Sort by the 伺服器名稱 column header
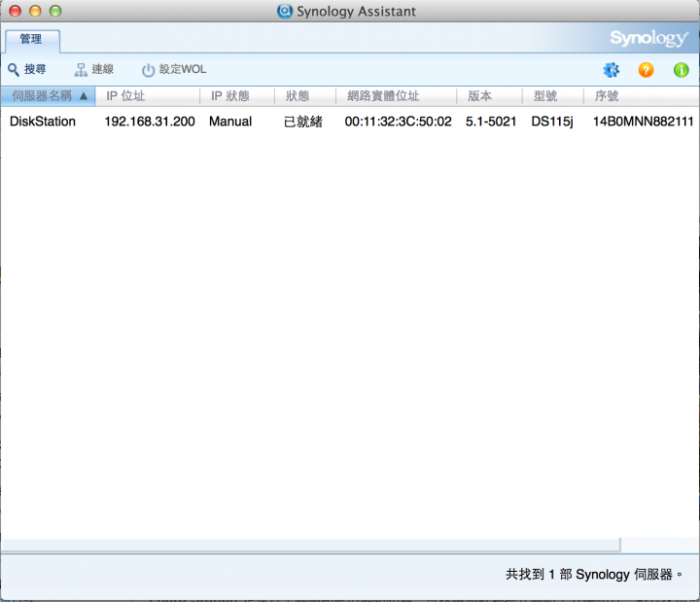The width and height of the screenshot is (700, 602). point(48,96)
